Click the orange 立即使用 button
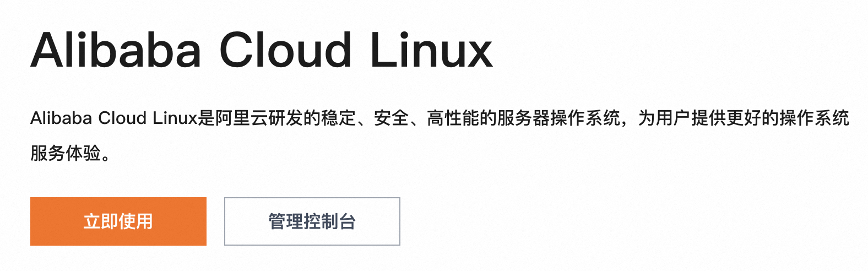The height and width of the screenshot is (271, 868). click(118, 221)
